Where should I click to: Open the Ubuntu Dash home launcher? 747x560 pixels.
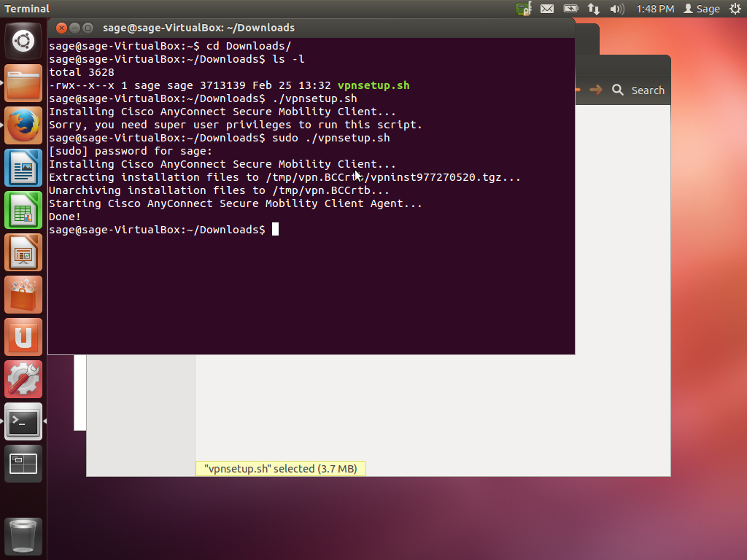coord(23,41)
